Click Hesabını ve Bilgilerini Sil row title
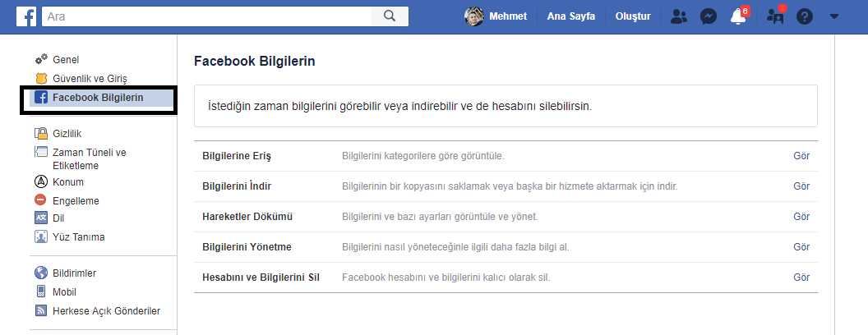 coord(261,277)
